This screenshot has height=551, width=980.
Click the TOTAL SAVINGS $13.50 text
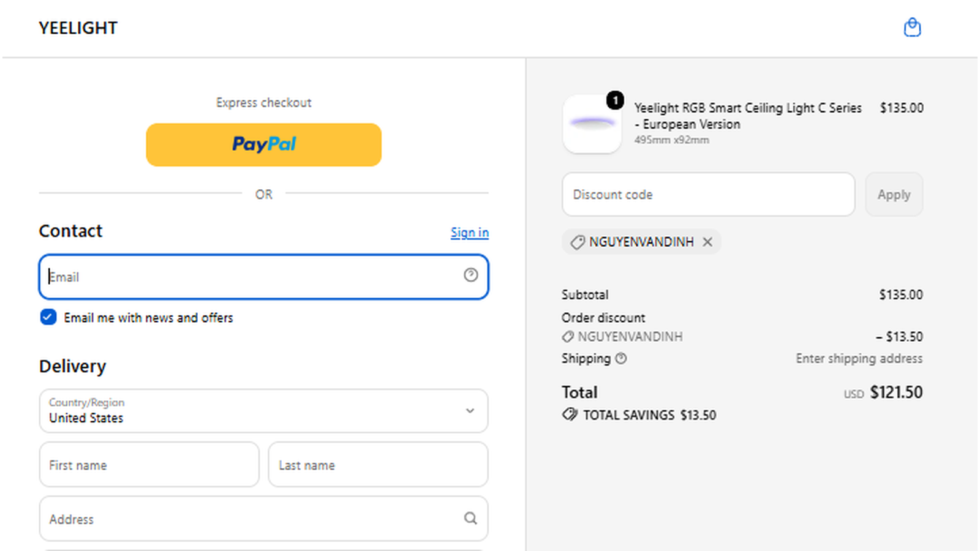click(x=649, y=414)
